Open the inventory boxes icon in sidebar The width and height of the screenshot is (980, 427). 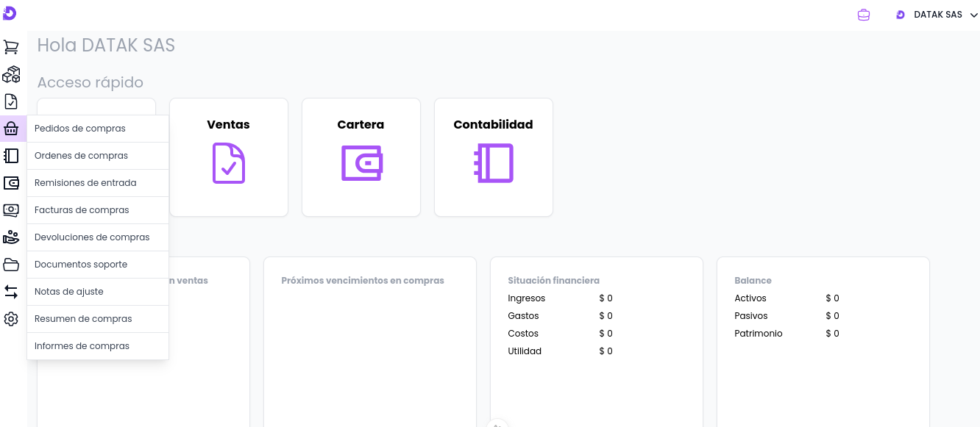(11, 74)
